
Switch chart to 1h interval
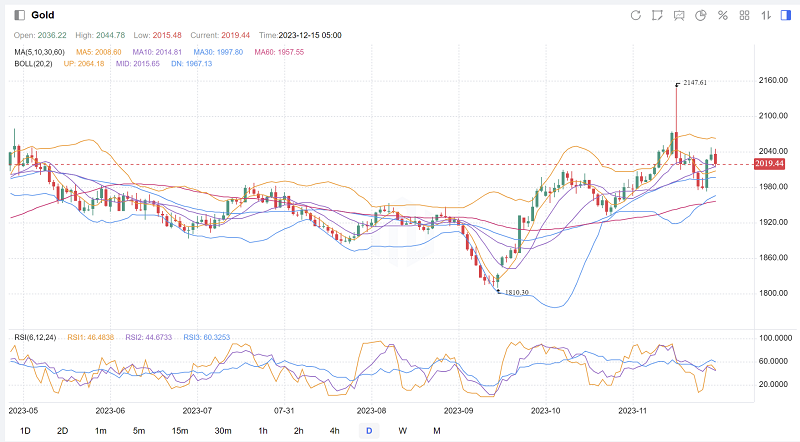click(x=262, y=430)
